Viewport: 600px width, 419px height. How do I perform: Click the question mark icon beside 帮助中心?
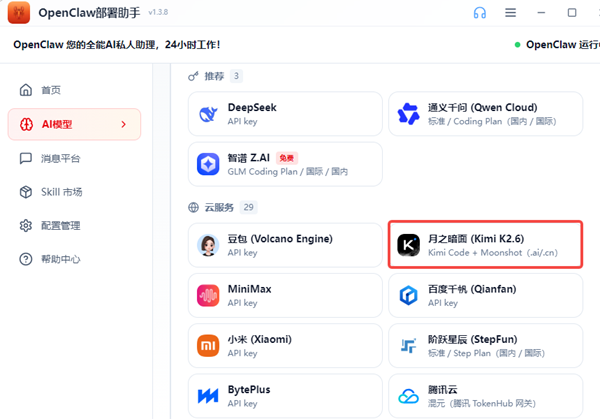26,259
